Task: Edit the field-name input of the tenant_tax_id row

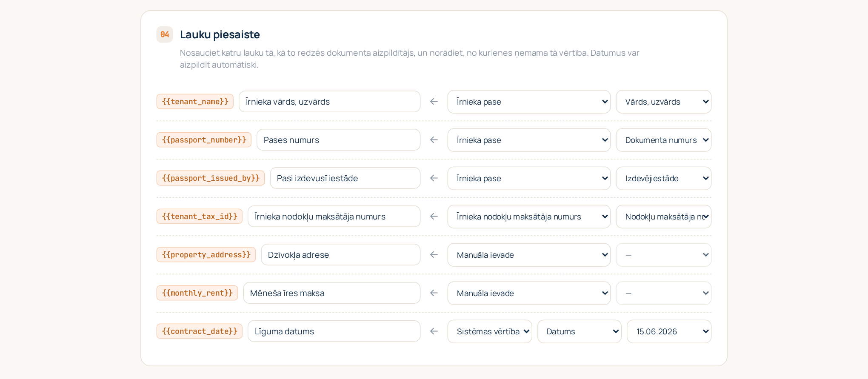Action: pyautogui.click(x=334, y=217)
